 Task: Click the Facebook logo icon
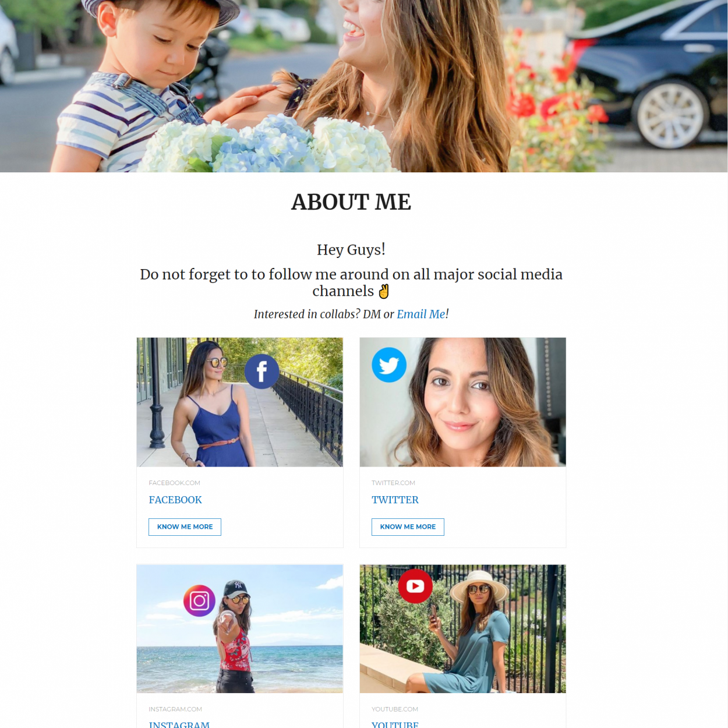(x=261, y=371)
